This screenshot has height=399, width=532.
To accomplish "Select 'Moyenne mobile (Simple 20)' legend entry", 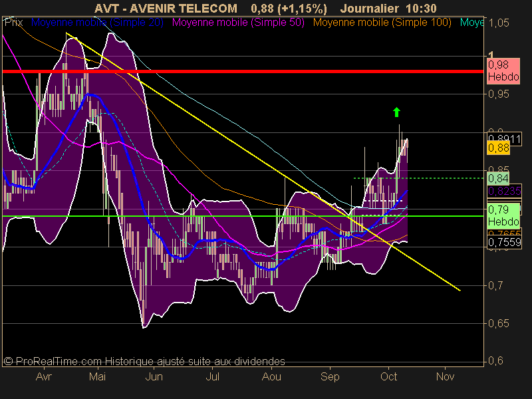I will (97, 23).
